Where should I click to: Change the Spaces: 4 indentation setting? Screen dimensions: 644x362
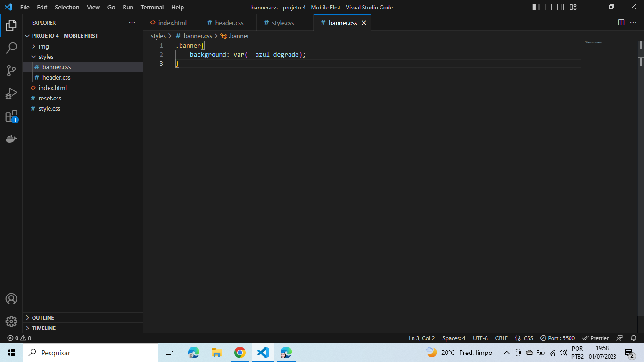pos(454,338)
